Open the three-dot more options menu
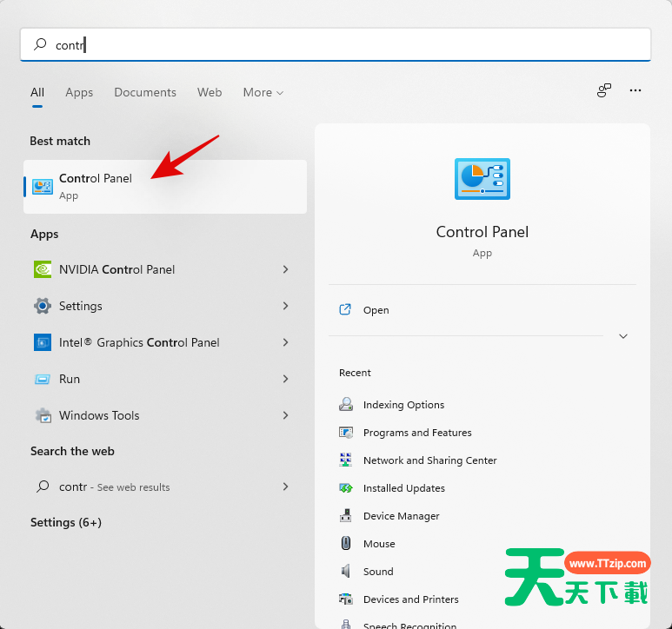The image size is (672, 629). (635, 90)
